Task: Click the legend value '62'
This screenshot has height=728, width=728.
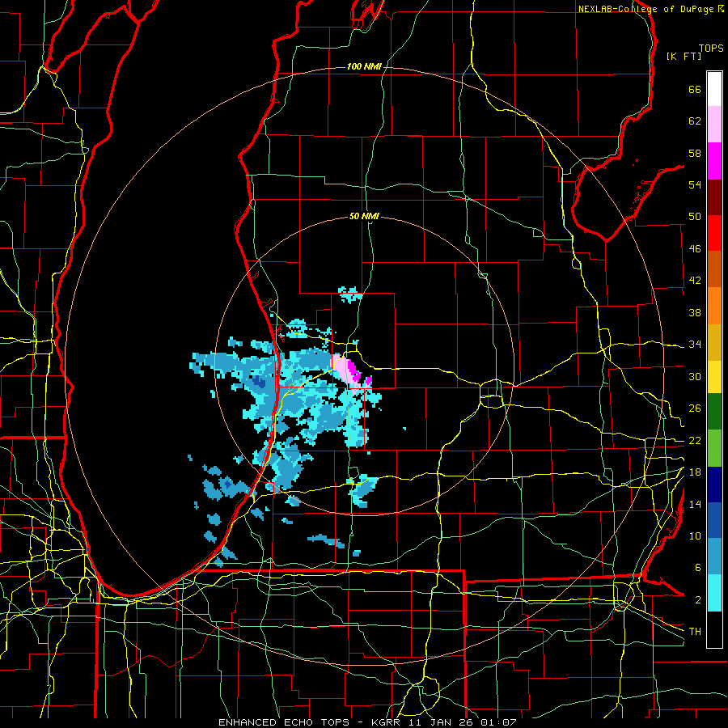Action: coord(695,121)
